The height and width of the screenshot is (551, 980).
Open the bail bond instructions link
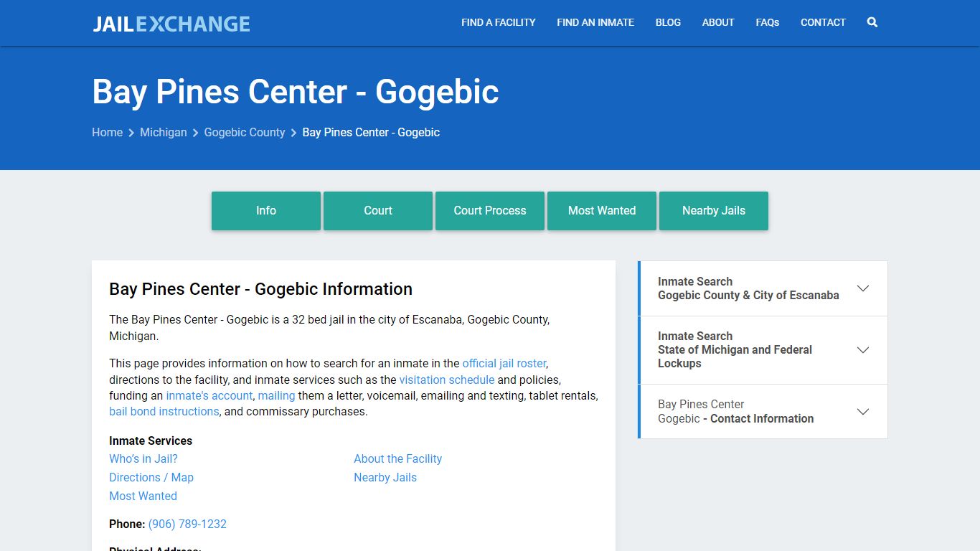coord(164,412)
